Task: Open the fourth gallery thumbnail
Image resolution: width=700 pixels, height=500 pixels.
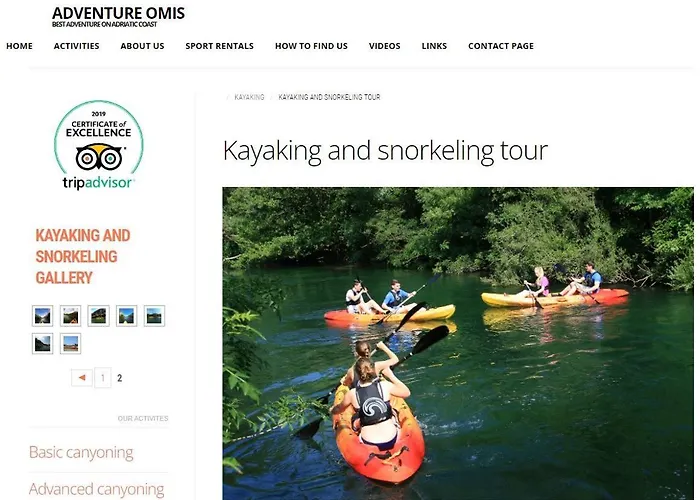Action: point(126,316)
